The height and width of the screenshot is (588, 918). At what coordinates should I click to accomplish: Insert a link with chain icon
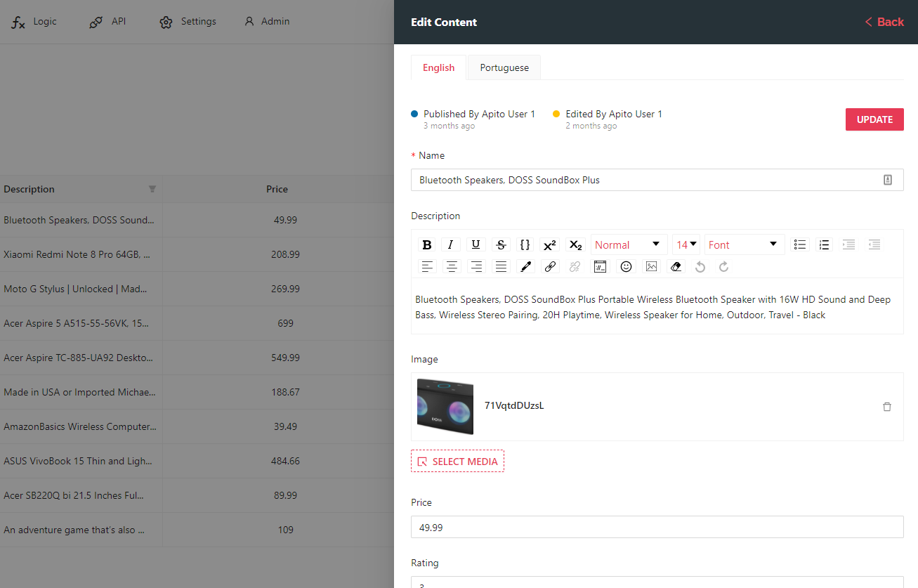(x=551, y=266)
